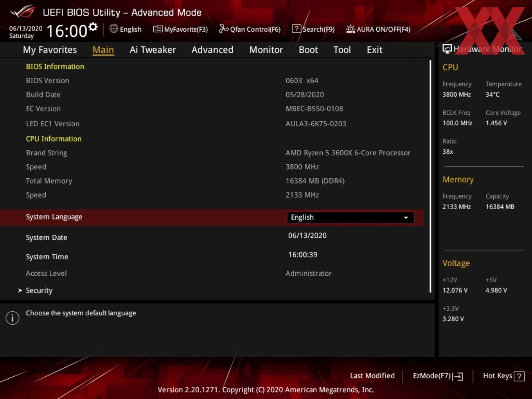Click the Hot Keys question mark box
Viewport: 532px width, 399px height.
519,376
